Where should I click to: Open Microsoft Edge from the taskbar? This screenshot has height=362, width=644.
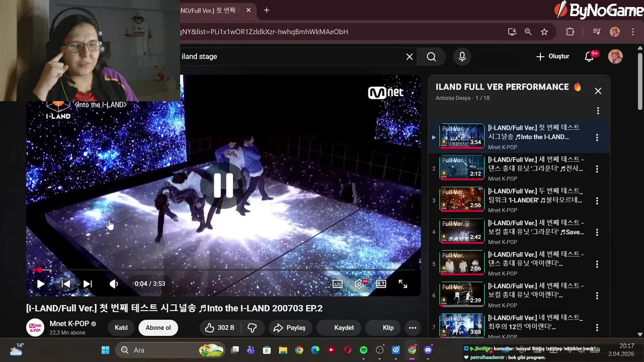tap(315, 350)
